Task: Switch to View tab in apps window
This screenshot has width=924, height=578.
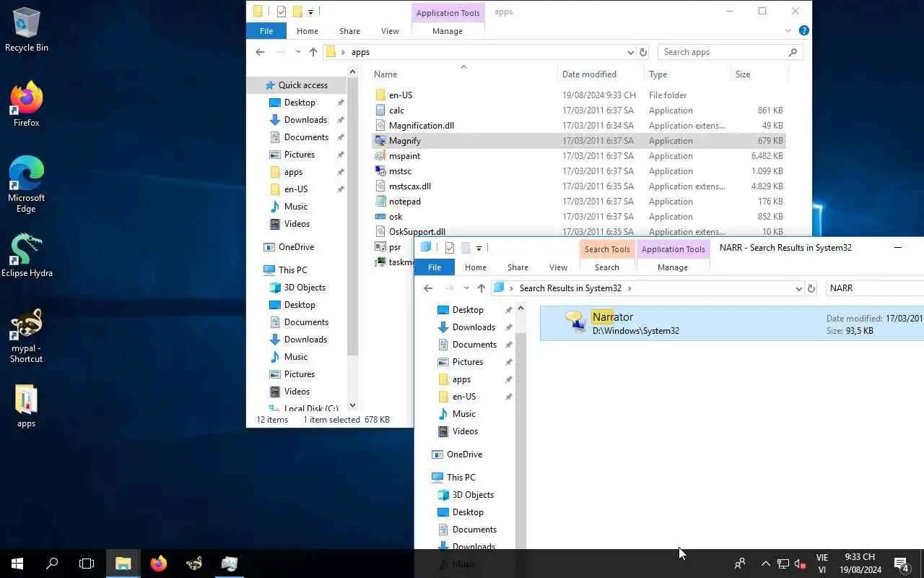Action: pos(390,31)
